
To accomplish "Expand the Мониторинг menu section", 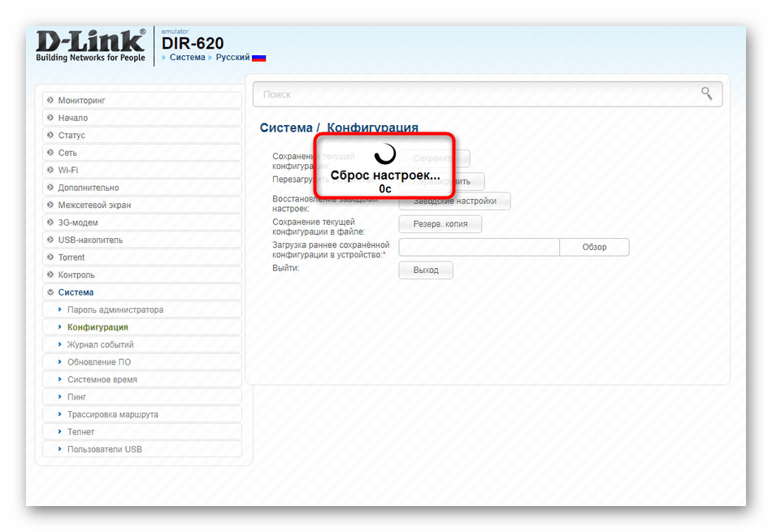I will tap(141, 101).
